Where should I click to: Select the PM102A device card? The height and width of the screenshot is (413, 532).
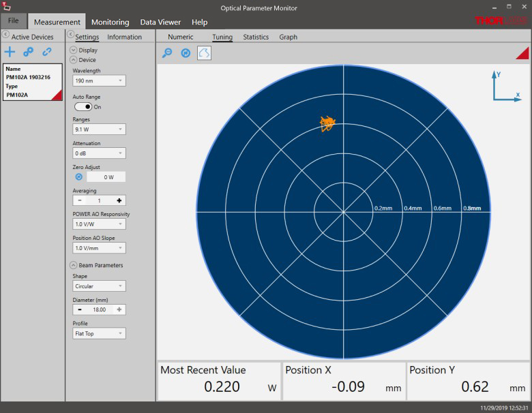point(33,82)
